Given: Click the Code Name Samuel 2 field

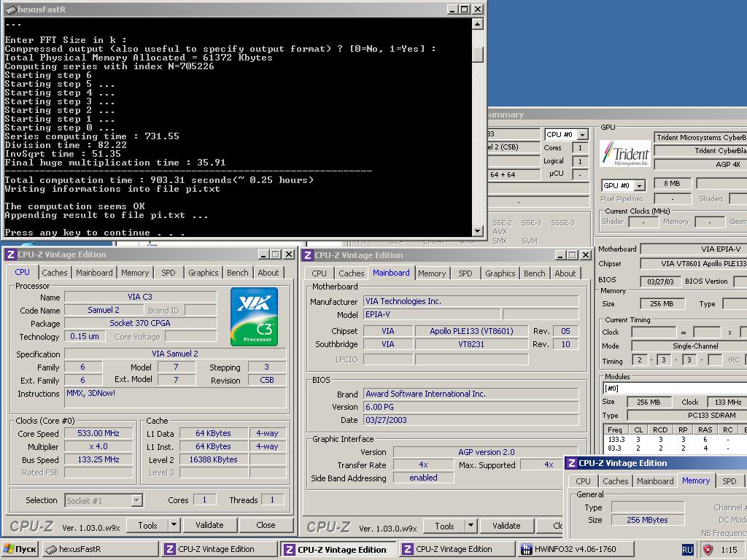Looking at the screenshot, I should 104,310.
